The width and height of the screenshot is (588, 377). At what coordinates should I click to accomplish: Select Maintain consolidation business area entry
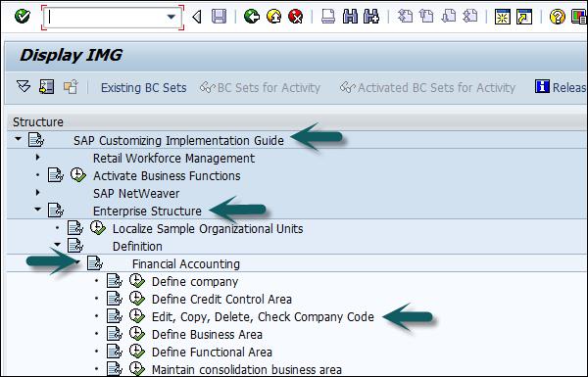point(247,369)
